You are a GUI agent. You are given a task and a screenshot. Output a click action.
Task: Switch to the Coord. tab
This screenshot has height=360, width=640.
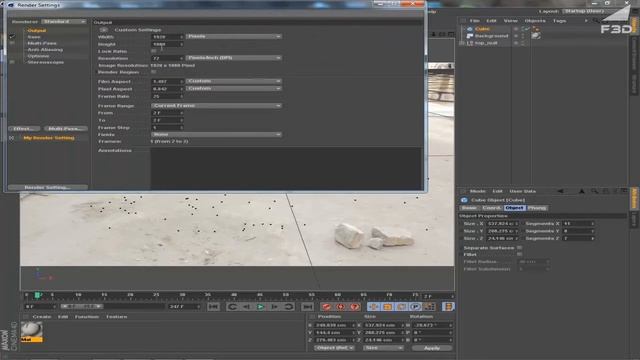coord(491,208)
